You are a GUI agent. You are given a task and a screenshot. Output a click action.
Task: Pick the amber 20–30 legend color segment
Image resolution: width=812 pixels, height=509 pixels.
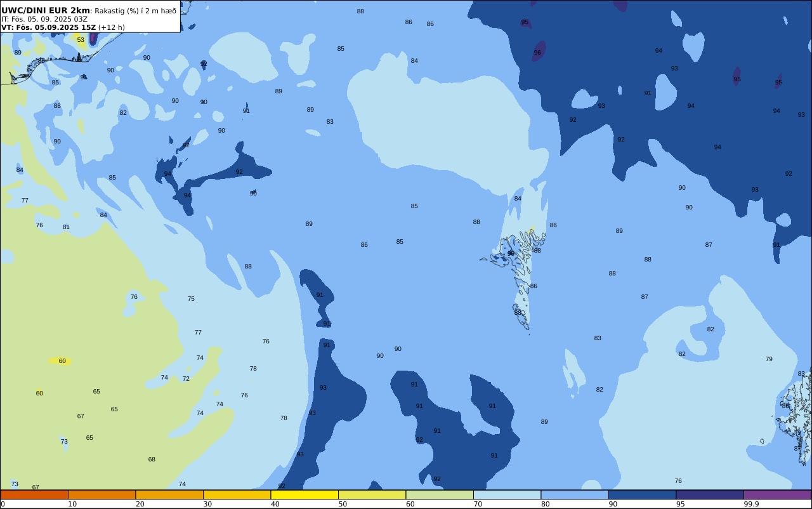coord(169,494)
